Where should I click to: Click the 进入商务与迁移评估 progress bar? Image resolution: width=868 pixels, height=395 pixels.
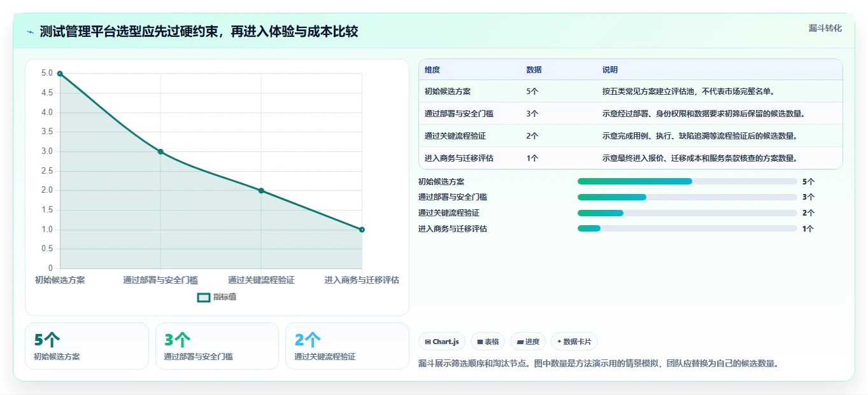point(687,228)
